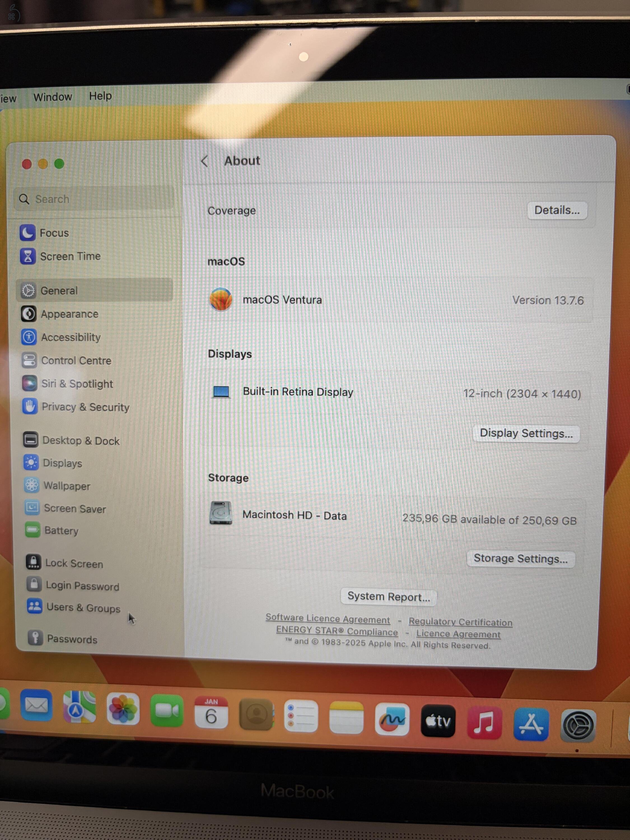Open System Report
Screen dimensions: 630x840
[x=388, y=596]
